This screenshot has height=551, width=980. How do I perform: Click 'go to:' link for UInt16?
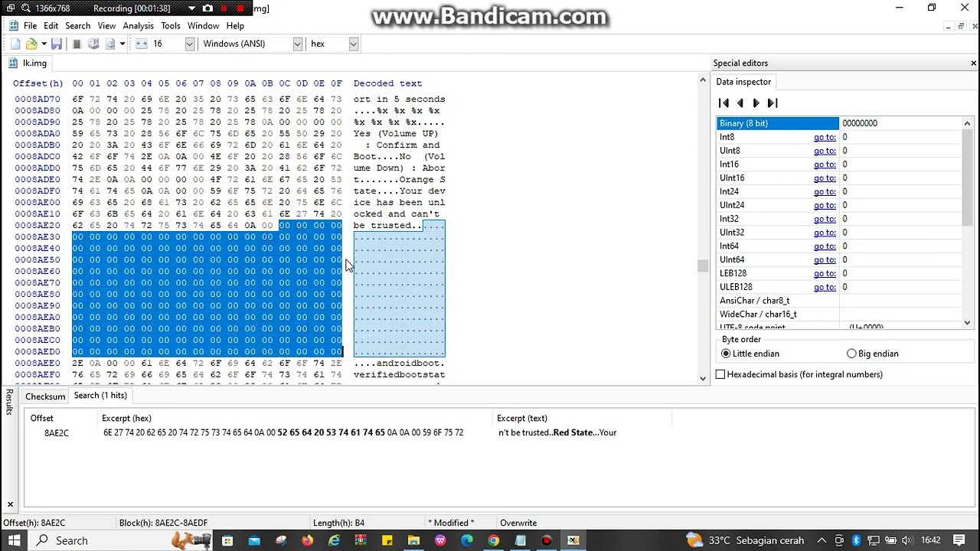(825, 178)
